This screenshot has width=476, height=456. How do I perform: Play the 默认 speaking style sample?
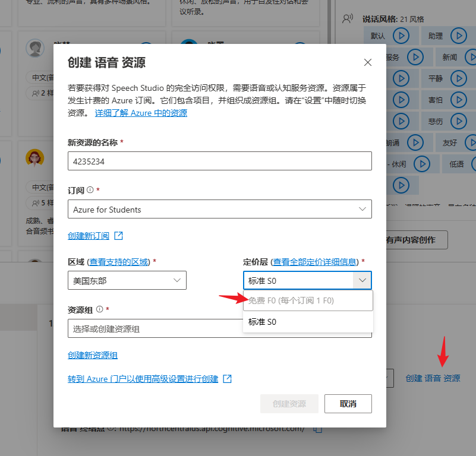(x=402, y=36)
